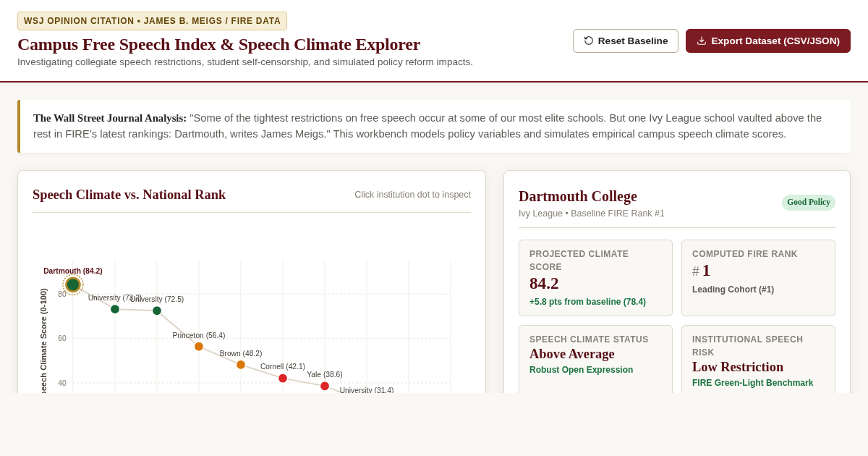The image size is (868, 456).
Task: Click 'Ivy League • Baseline FIRE Rank #1' subtitle
Action: tap(592, 214)
